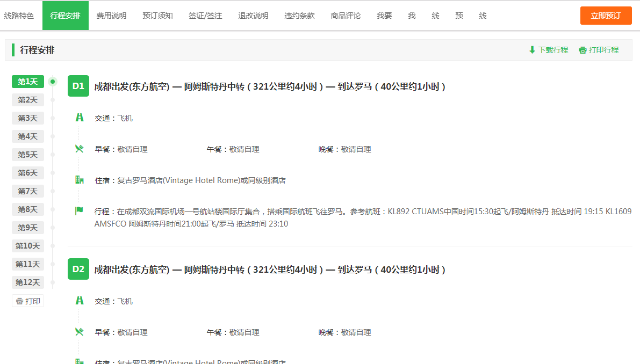Click the download itinerary arrow icon
Viewport: 640px width, 364px height.
532,50
